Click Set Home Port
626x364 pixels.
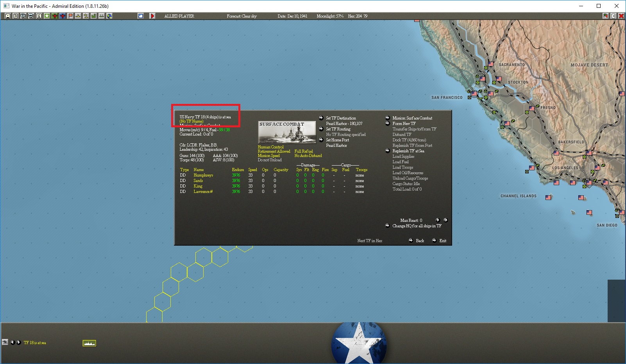[338, 140]
